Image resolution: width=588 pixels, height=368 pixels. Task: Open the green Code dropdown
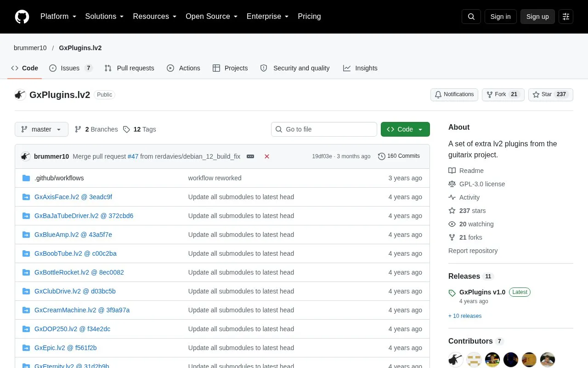click(x=405, y=129)
